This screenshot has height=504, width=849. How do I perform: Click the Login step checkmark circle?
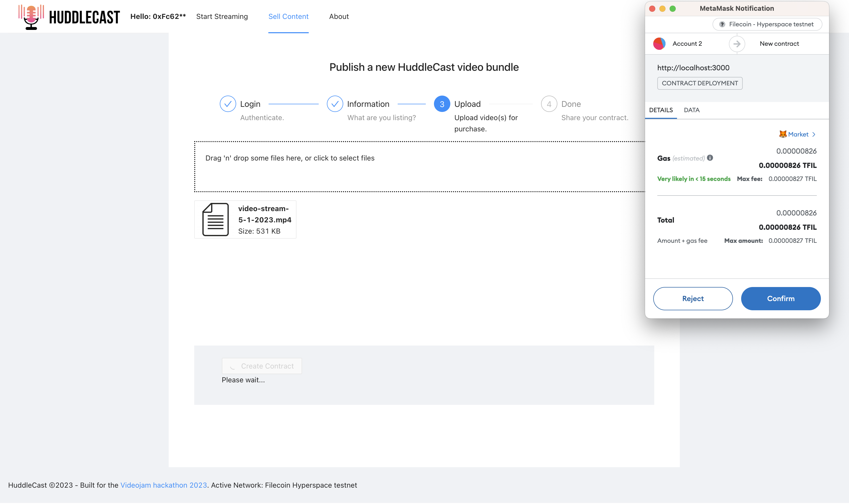click(227, 104)
